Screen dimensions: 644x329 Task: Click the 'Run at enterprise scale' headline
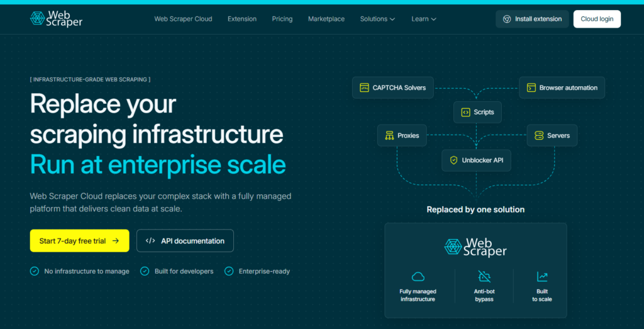[x=158, y=165]
